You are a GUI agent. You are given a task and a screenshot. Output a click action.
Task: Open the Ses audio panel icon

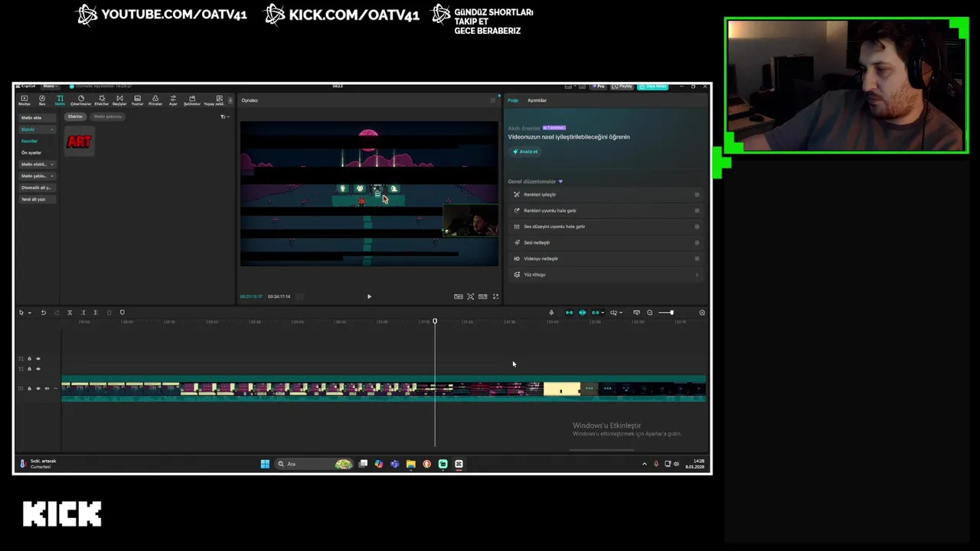click(42, 99)
